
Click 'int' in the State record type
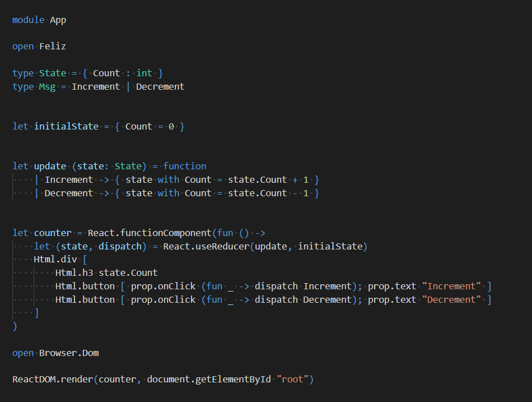tap(144, 73)
